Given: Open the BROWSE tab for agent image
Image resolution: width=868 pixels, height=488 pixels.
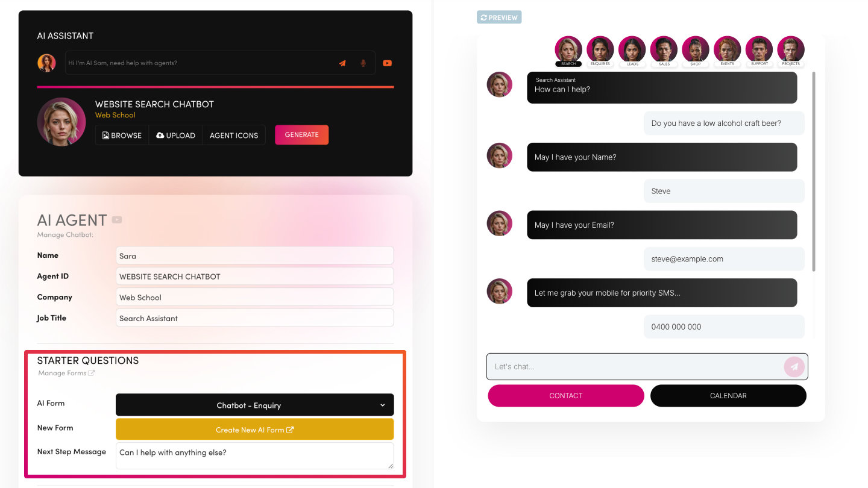Looking at the screenshot, I should [122, 135].
